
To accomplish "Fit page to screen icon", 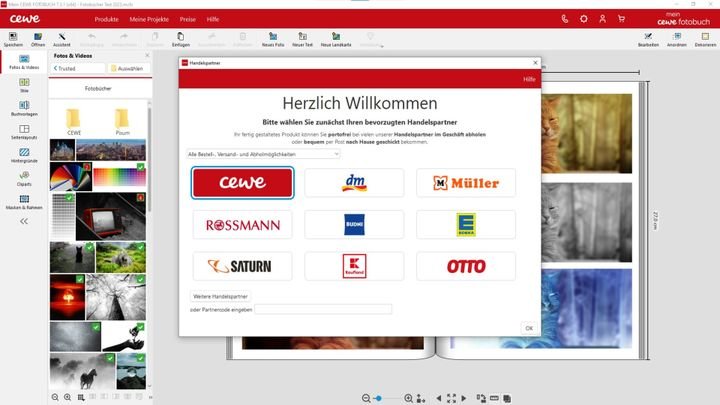I will 451,398.
